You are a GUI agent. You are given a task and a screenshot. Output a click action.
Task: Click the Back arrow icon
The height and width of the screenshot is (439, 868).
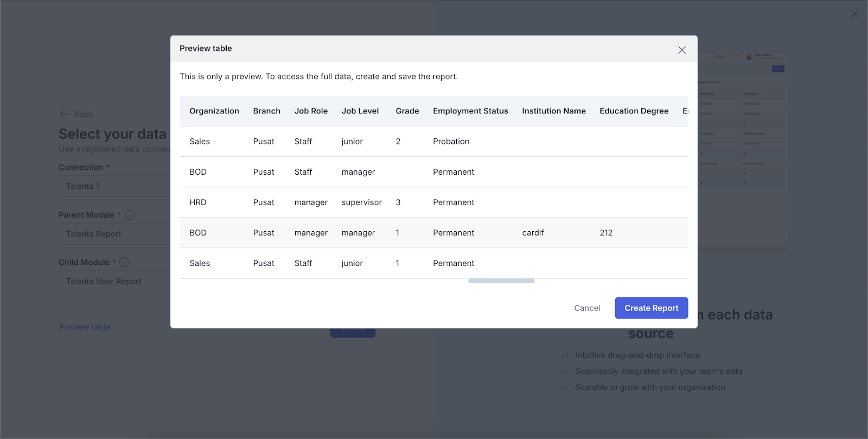point(64,114)
